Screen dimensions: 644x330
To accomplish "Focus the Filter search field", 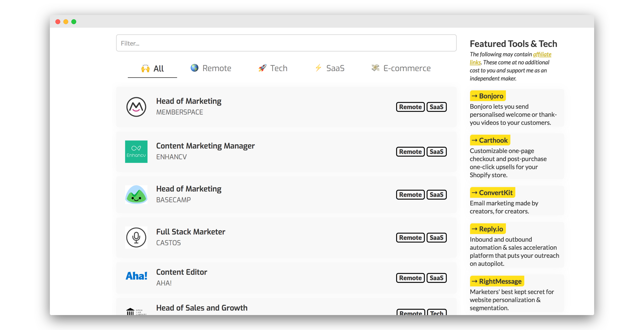I will (286, 43).
